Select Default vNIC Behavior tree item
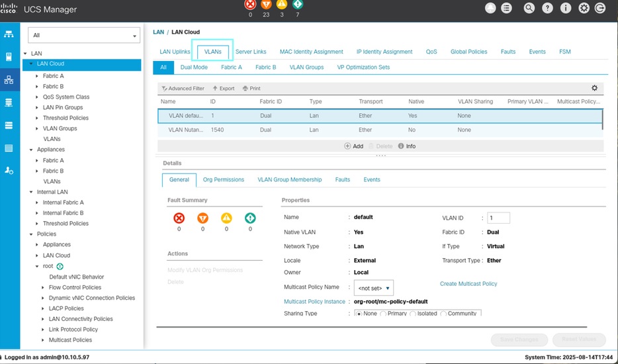618x364 pixels. [77, 277]
